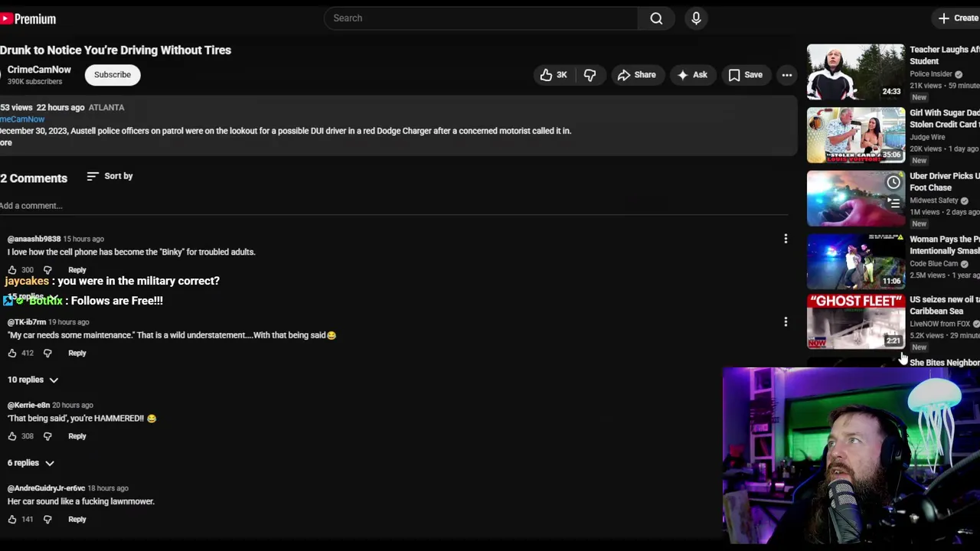Dislike the @anaashb9838 comment
The width and height of the screenshot is (980, 551).
click(47, 270)
